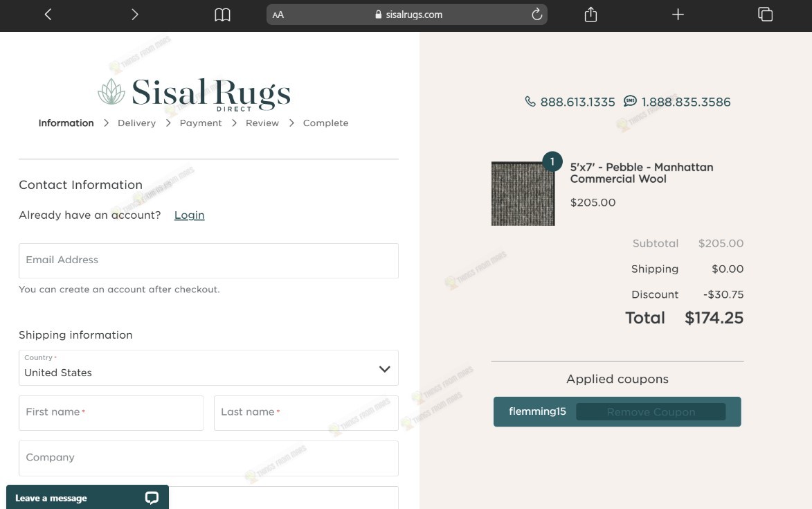The height and width of the screenshot is (509, 812).
Task: Focus the First name field
Action: pyautogui.click(x=111, y=413)
